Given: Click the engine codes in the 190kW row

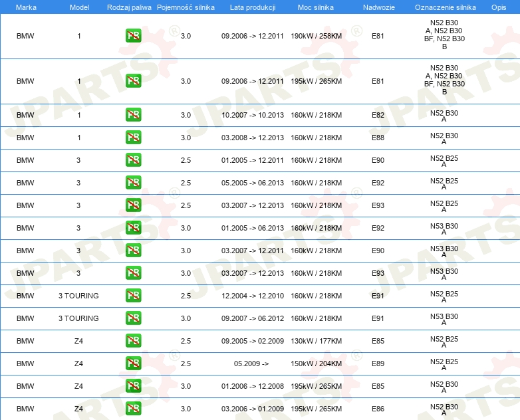Looking at the screenshot, I should [x=444, y=35].
